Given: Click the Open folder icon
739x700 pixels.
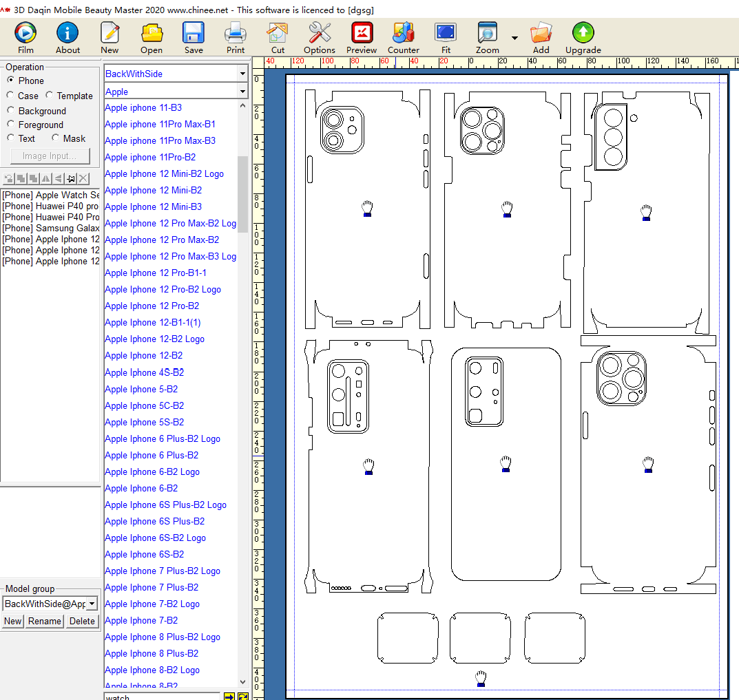Looking at the screenshot, I should coord(152,32).
